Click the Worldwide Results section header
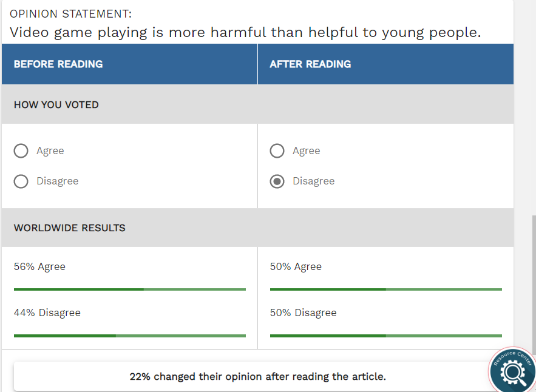Image resolution: width=536 pixels, height=392 pixels. click(x=70, y=228)
